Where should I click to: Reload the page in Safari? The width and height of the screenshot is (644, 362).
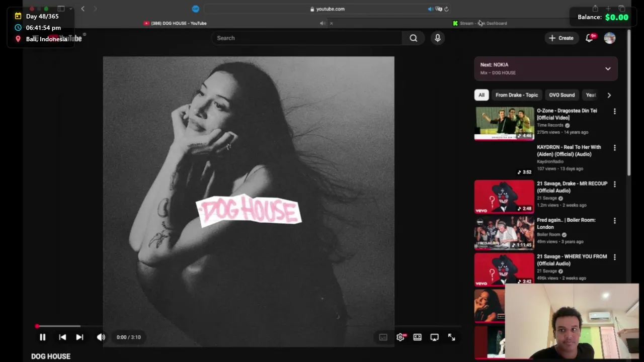[x=446, y=9]
